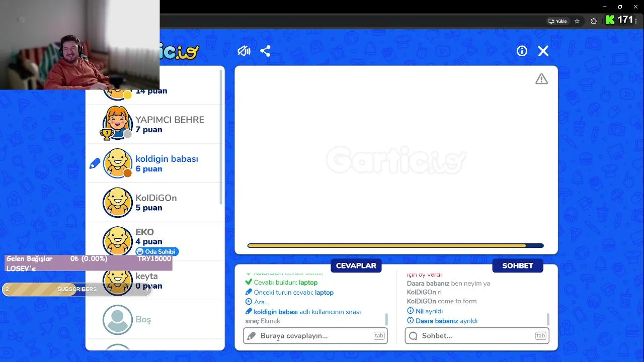Click the 'Boş' empty slot label
Screen dimensions: 644x362
coord(143,319)
